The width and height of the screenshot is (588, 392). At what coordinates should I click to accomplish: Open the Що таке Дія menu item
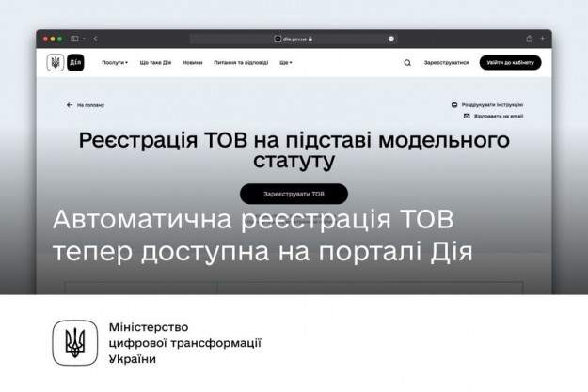pyautogui.click(x=155, y=63)
